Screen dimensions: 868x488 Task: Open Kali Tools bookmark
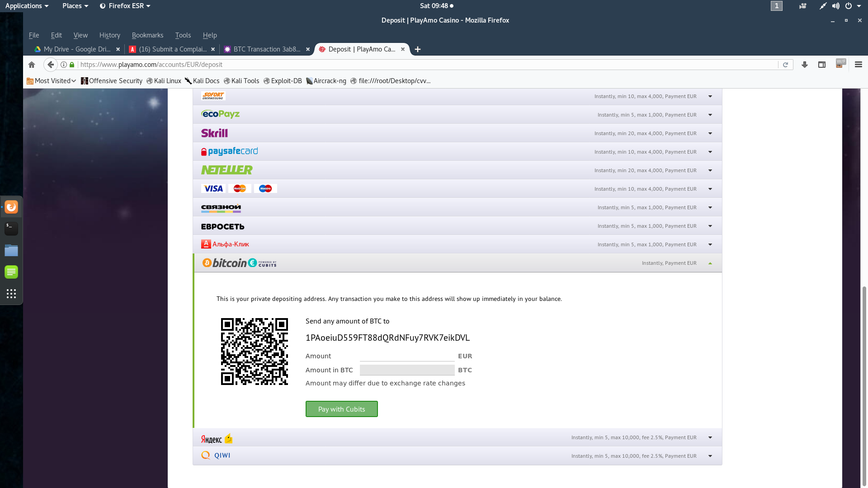pos(241,81)
